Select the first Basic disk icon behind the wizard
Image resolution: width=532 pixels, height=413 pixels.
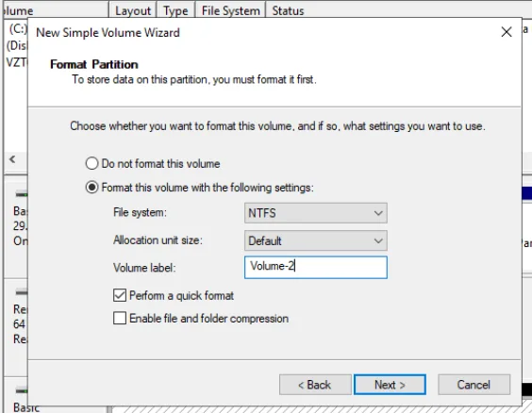point(22,194)
